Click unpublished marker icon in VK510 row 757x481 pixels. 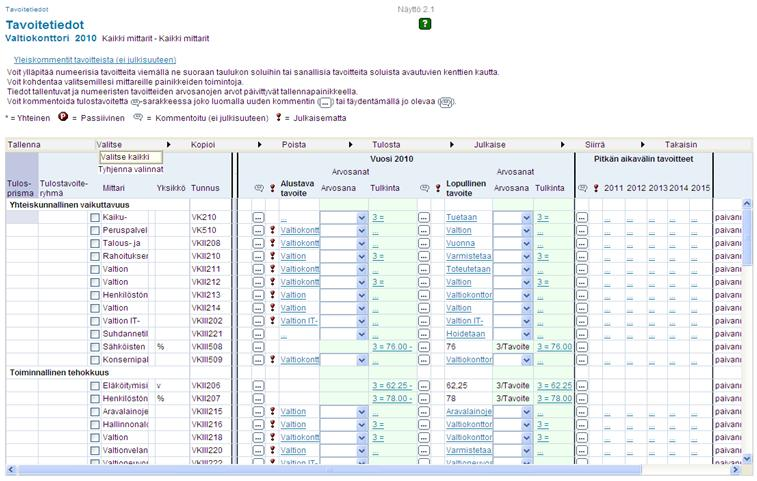tap(272, 230)
